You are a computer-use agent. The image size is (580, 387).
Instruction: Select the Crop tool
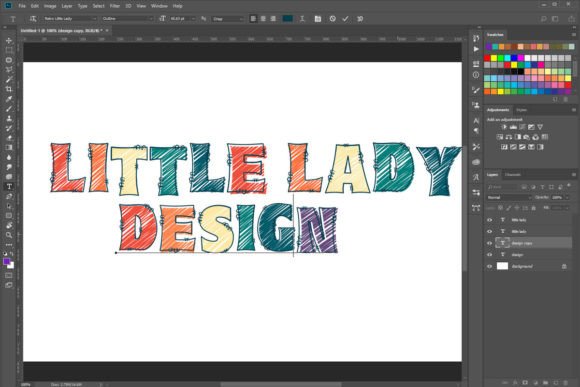tap(9, 89)
